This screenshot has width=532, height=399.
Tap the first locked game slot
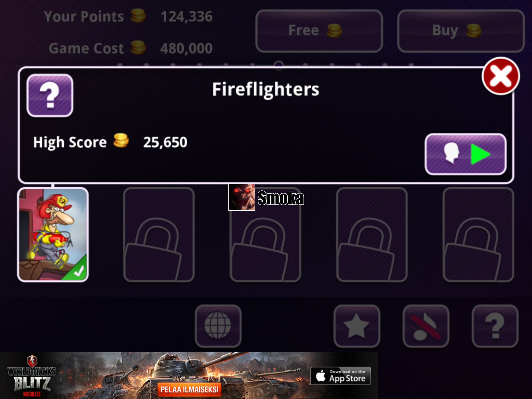(159, 235)
